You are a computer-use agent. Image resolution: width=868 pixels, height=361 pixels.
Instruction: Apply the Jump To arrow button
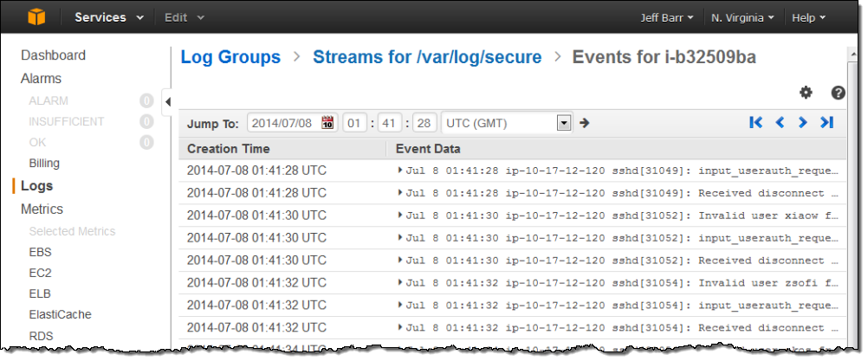pos(585,123)
